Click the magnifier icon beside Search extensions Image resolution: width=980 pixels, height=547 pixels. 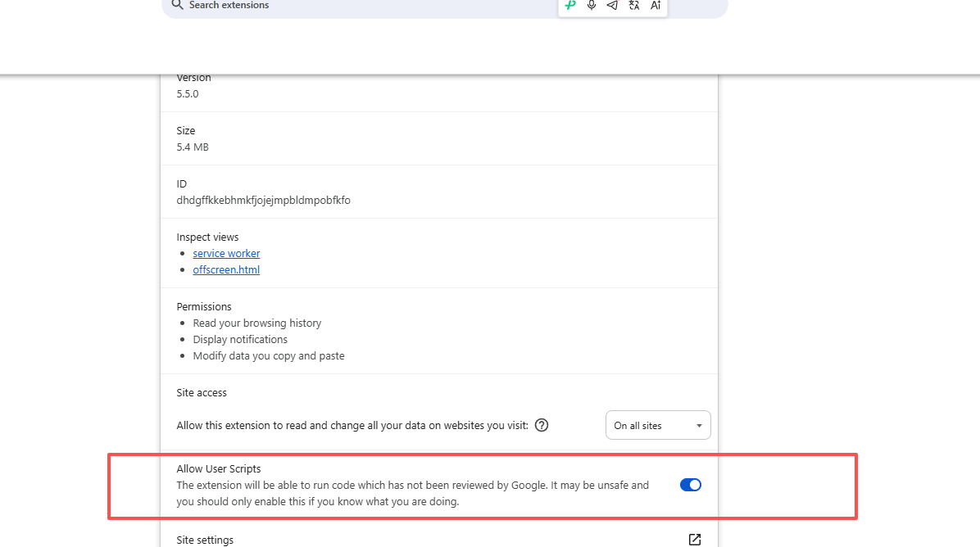tap(178, 5)
